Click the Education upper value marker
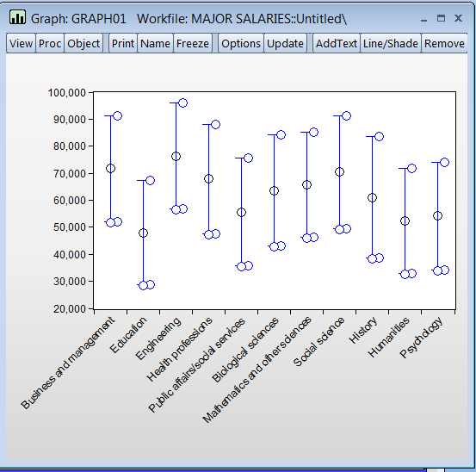The width and height of the screenshot is (476, 472). 150,180
